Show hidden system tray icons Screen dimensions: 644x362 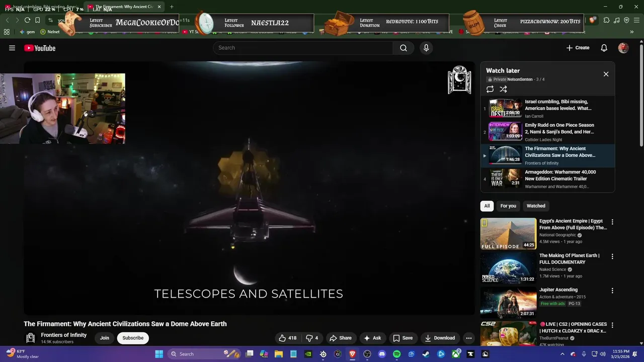pos(562,354)
